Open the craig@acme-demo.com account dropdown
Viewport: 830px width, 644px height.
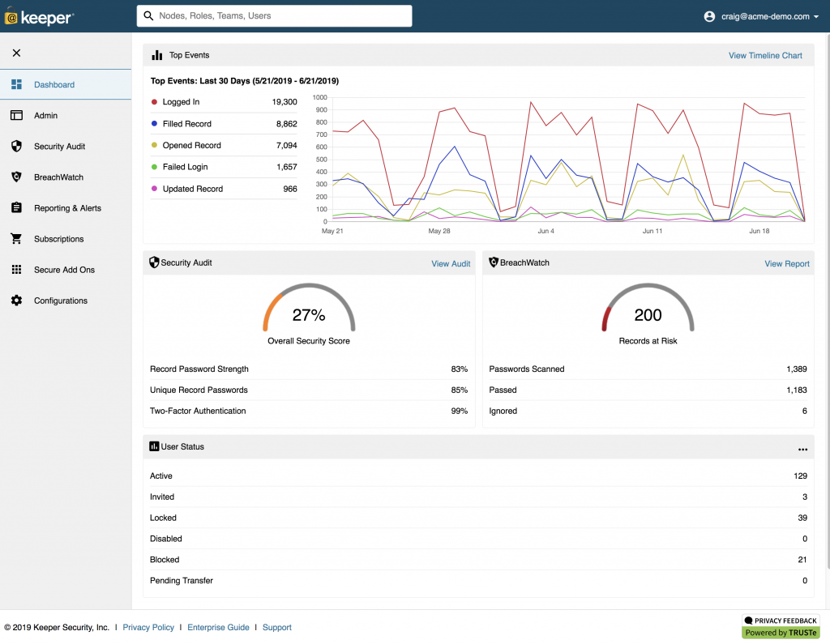coord(760,15)
